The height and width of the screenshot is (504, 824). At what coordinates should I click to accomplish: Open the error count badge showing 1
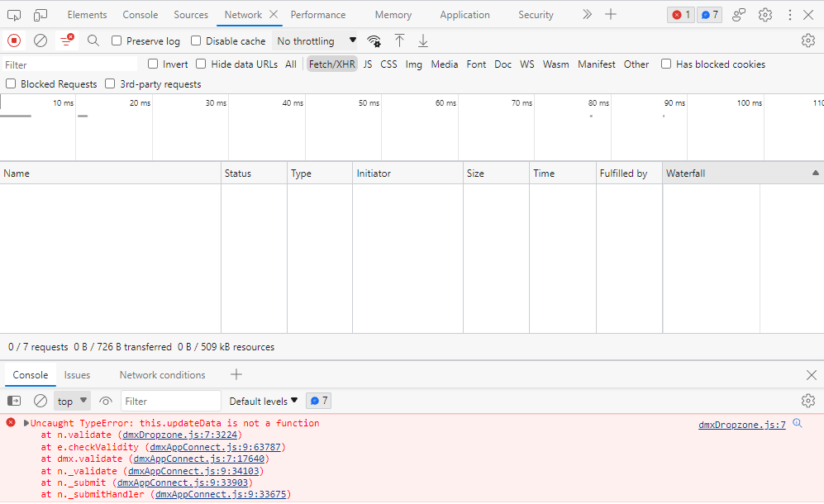[x=681, y=15]
